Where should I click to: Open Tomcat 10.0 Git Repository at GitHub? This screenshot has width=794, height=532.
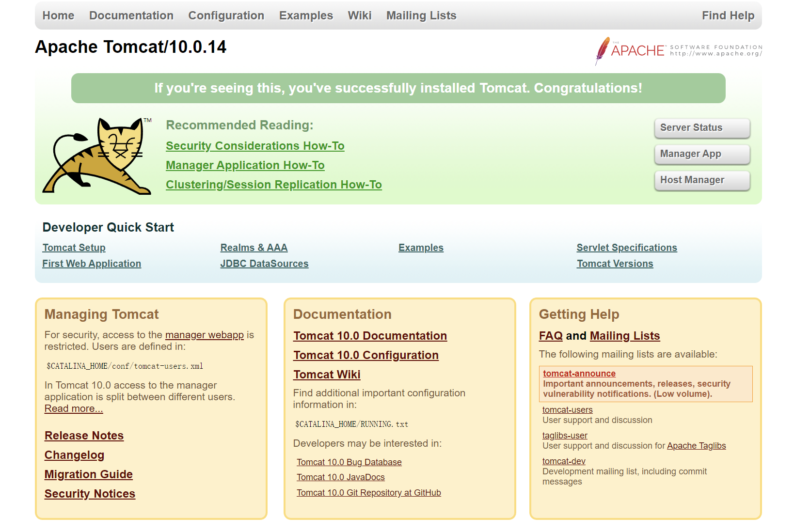(x=369, y=493)
